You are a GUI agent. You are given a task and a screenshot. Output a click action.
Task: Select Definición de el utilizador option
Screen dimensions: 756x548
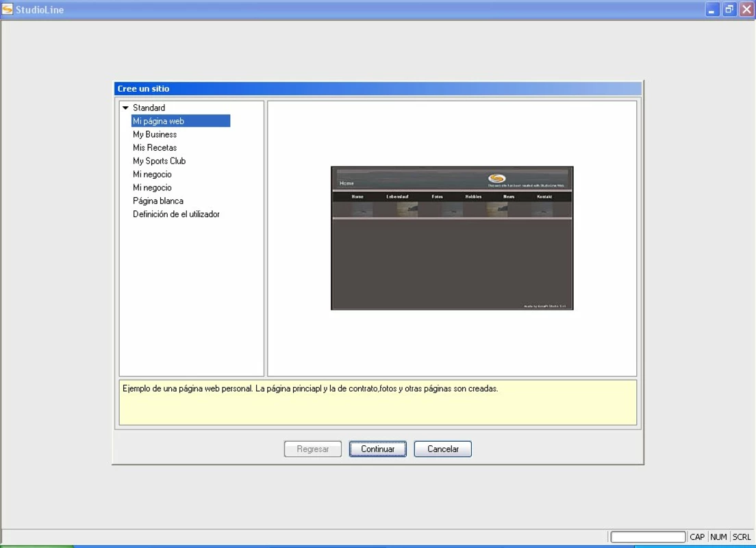[x=176, y=214]
